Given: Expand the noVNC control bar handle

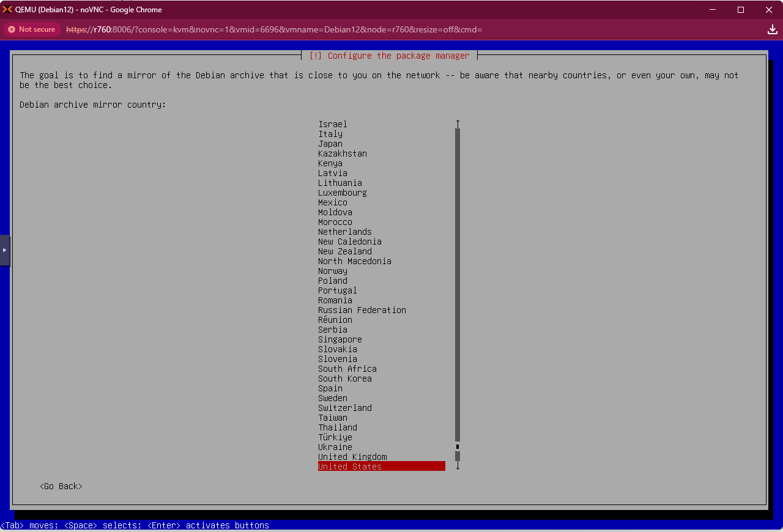Looking at the screenshot, I should [x=4, y=250].
